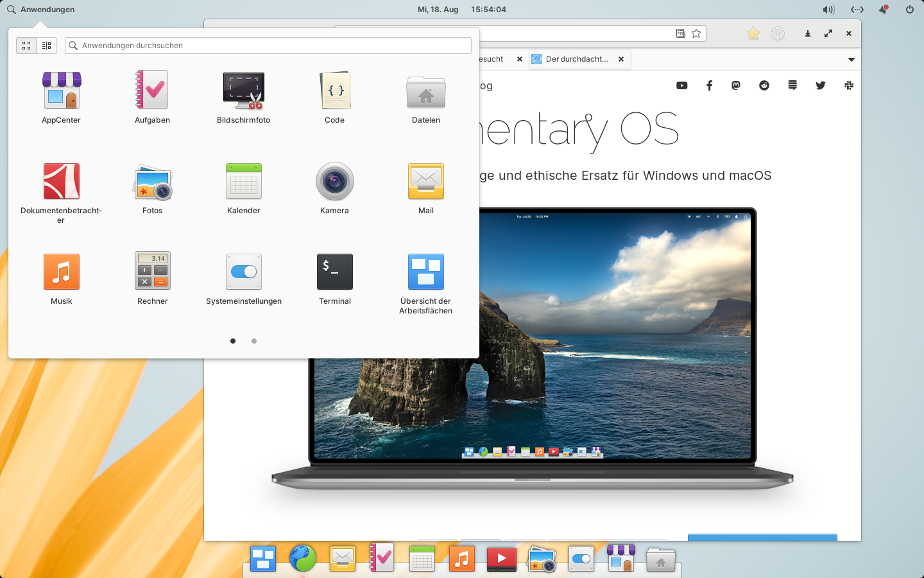Screen dimensions: 924x578
Task: Open the session power menu
Action: point(909,10)
